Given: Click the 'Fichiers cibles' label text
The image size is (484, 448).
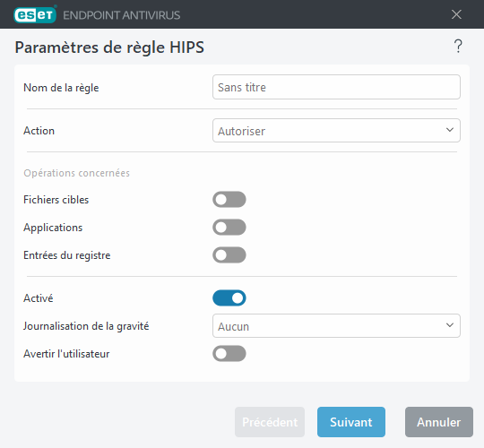Looking at the screenshot, I should tap(56, 200).
